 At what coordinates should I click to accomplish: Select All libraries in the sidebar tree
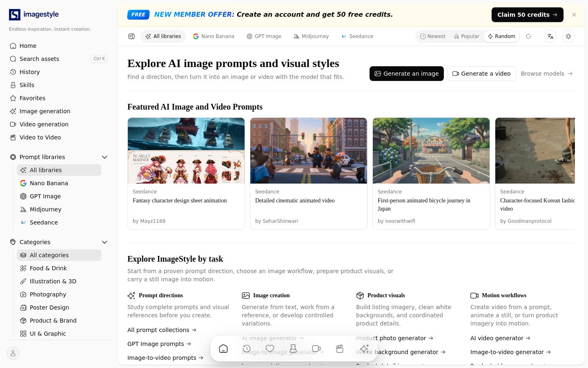tap(59, 170)
